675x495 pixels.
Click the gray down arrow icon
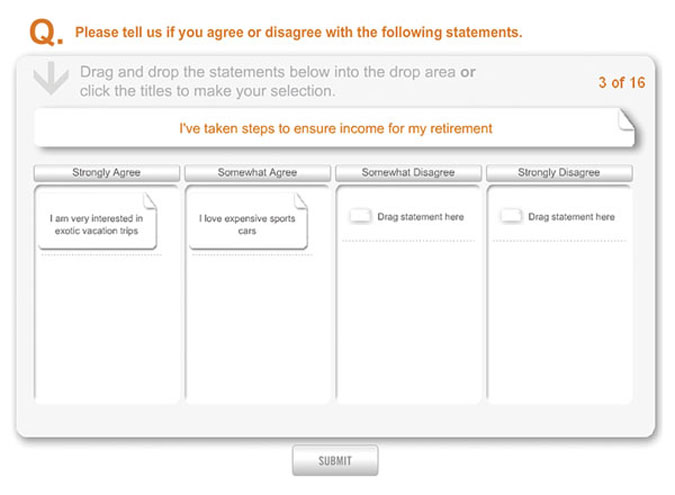point(50,80)
